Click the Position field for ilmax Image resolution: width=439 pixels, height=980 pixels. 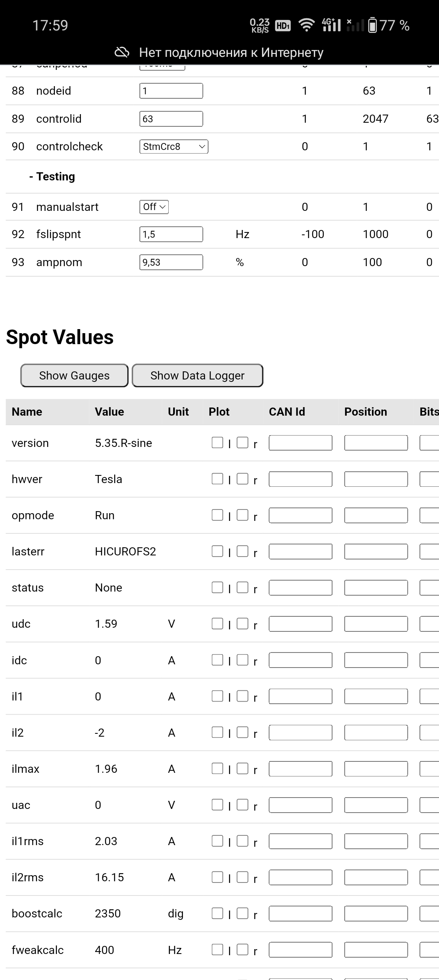(x=376, y=769)
